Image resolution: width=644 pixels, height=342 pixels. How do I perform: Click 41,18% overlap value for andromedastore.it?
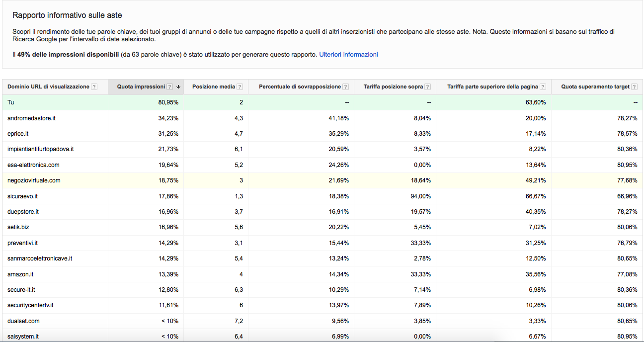tap(338, 118)
